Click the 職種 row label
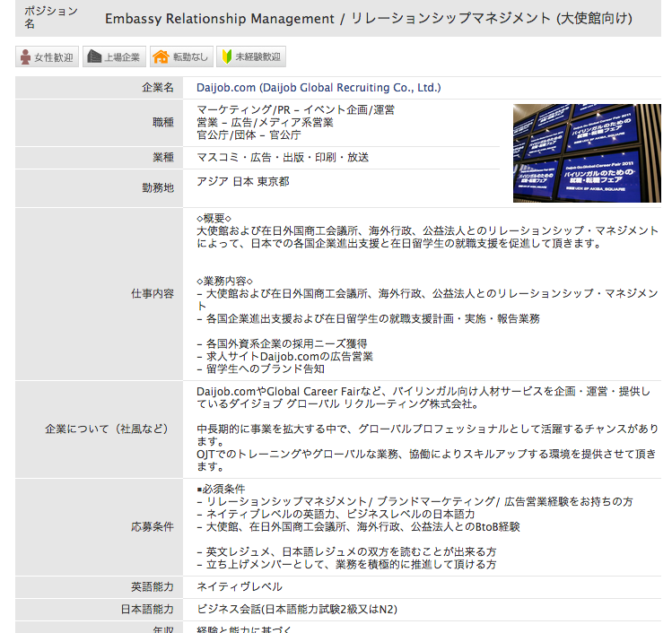The height and width of the screenshot is (633, 672). 163,123
